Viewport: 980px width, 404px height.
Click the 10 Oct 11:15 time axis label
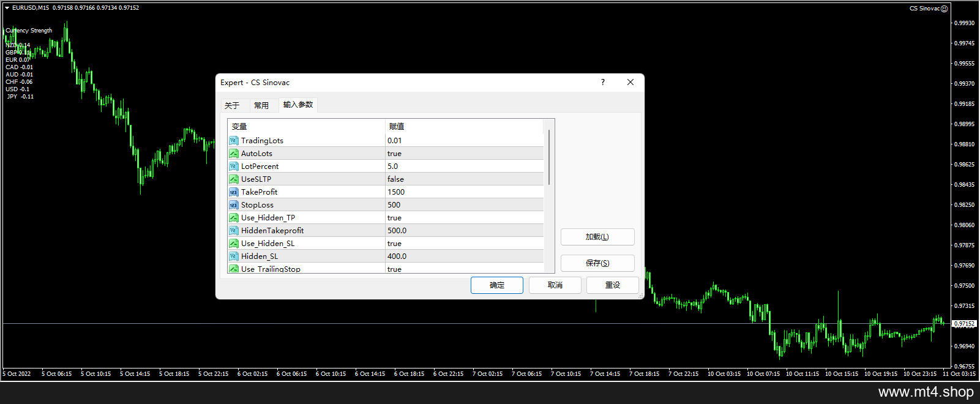pos(802,374)
